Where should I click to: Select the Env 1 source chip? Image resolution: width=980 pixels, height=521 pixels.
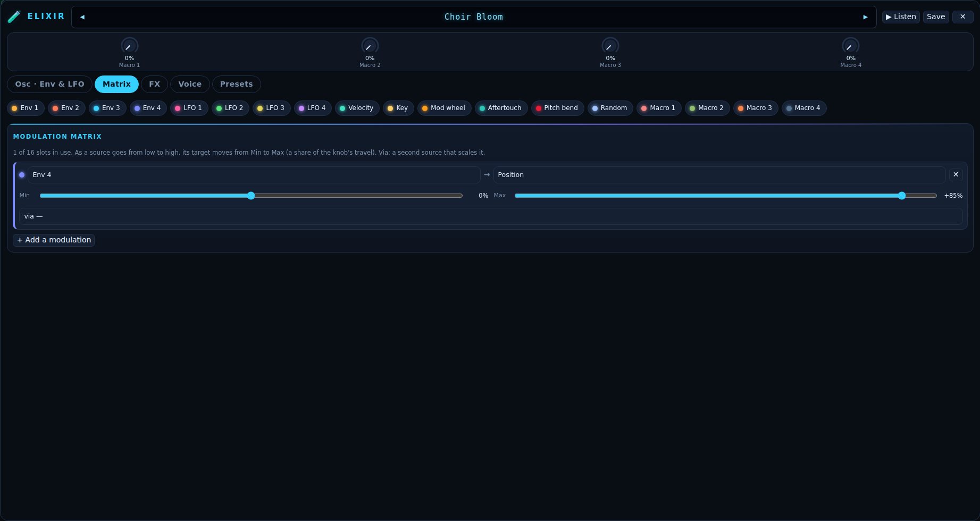point(26,108)
